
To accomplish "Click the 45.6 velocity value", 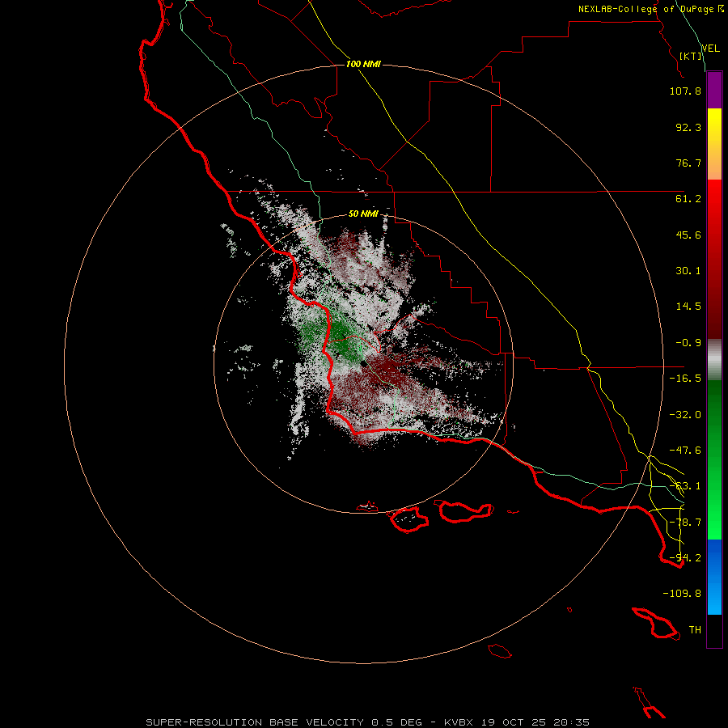I will click(688, 235).
